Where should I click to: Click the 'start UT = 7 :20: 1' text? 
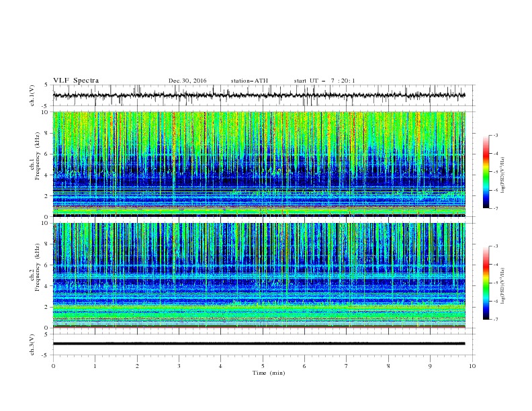tap(324, 81)
